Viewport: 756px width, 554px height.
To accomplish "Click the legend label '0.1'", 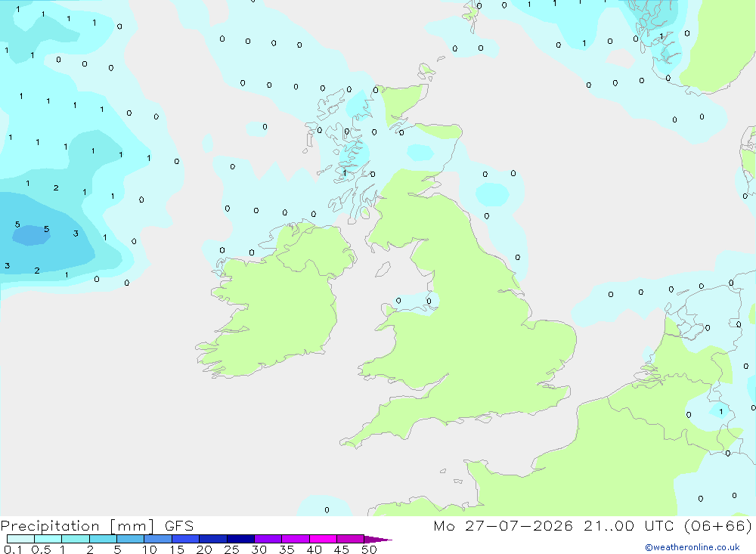I will (13, 549).
